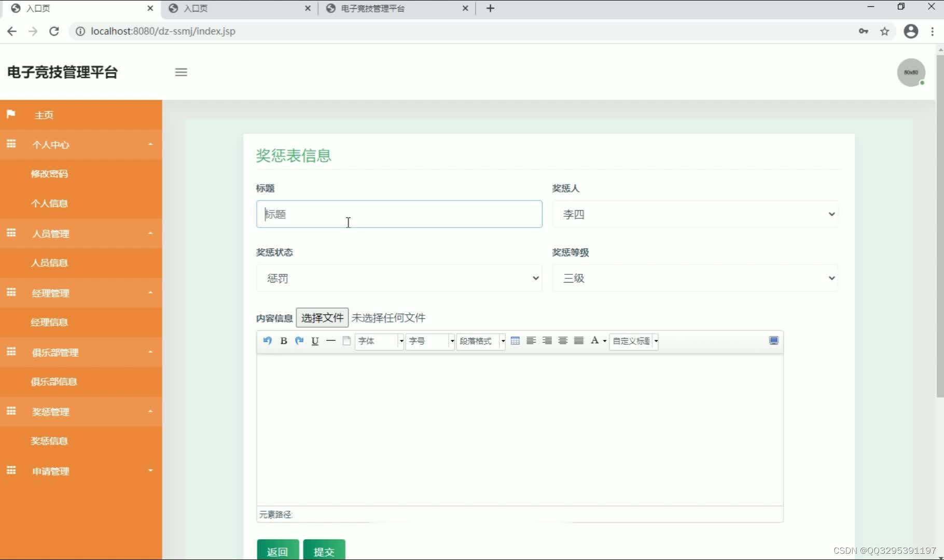Close the second 入口页 browser tab
944x560 pixels.
click(x=308, y=8)
